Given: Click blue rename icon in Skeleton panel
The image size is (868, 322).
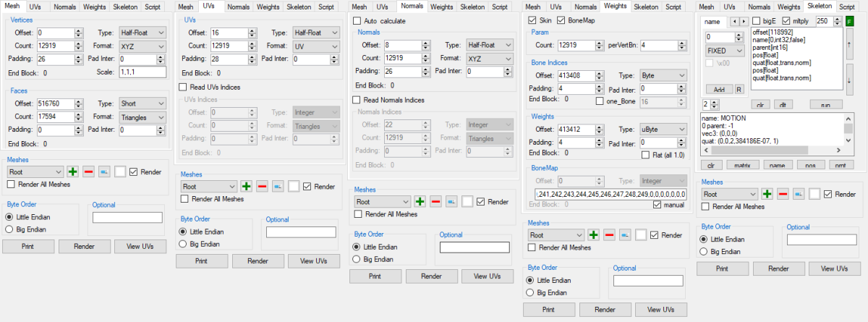Looking at the screenshot, I should pyautogui.click(x=799, y=194).
